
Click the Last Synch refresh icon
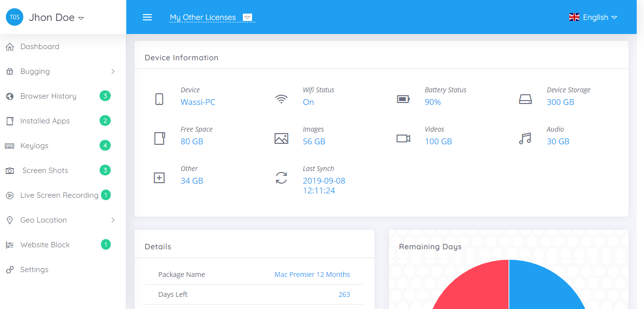pyautogui.click(x=281, y=178)
